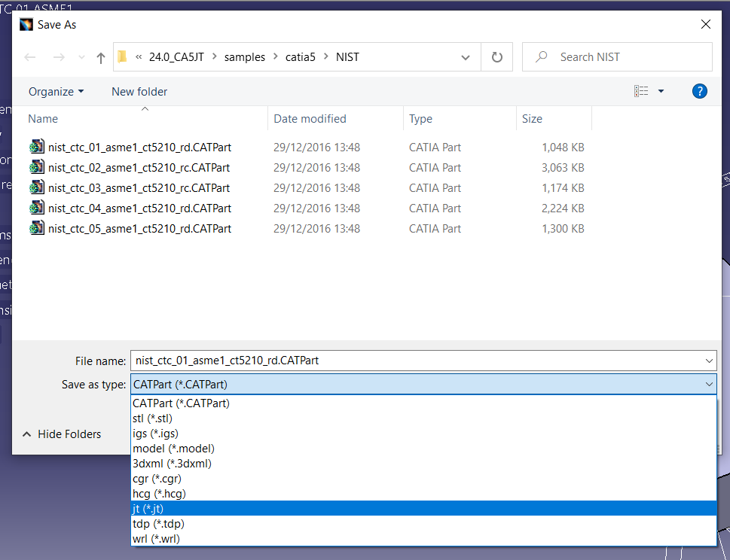
Task: Choose tdp (*.tdp) format
Action: (423, 524)
